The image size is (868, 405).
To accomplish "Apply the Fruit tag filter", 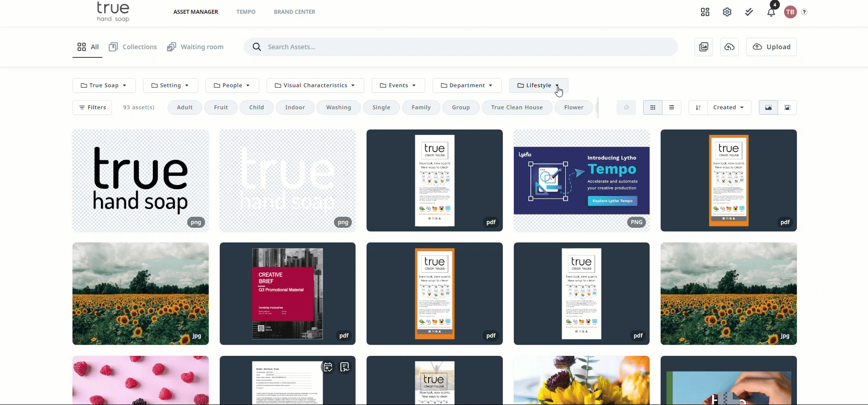I will (221, 107).
